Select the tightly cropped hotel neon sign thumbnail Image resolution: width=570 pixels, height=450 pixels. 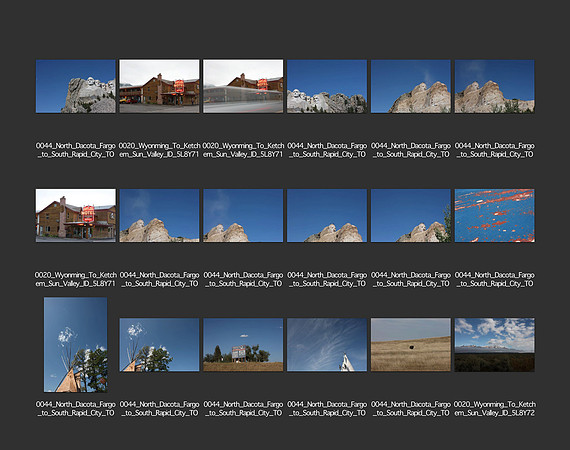coord(76,215)
